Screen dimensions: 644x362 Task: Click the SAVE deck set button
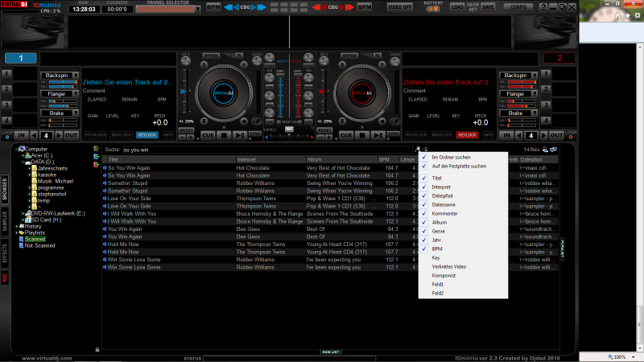click(x=488, y=7)
